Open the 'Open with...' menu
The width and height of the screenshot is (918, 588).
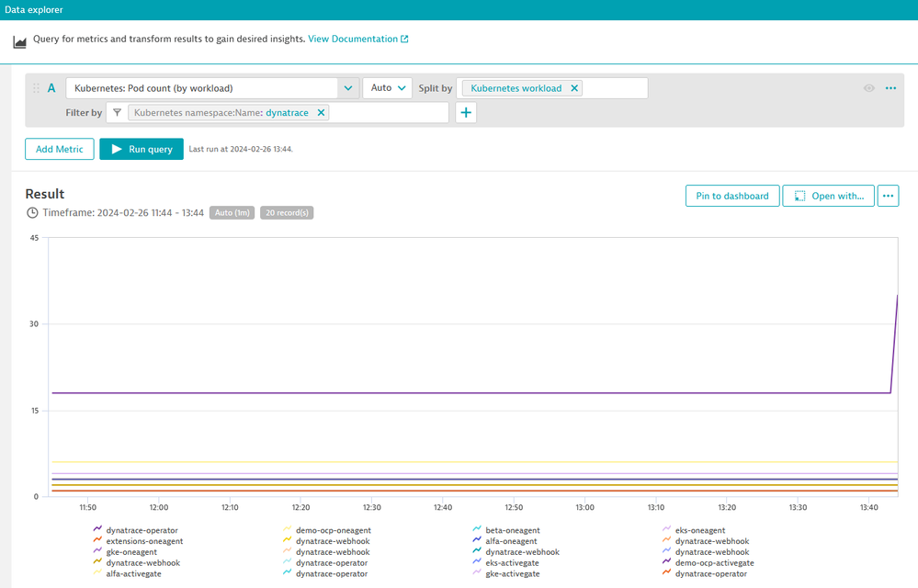pyautogui.click(x=828, y=196)
